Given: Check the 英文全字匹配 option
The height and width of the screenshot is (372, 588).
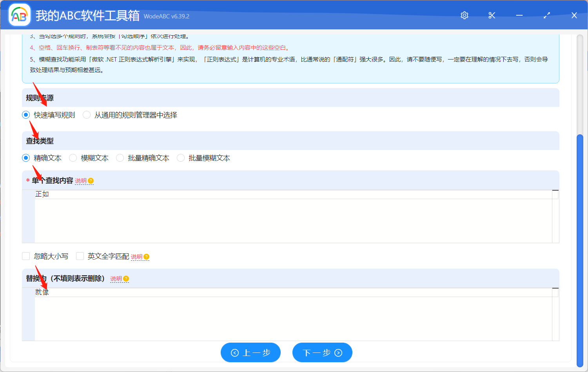Looking at the screenshot, I should pos(80,256).
